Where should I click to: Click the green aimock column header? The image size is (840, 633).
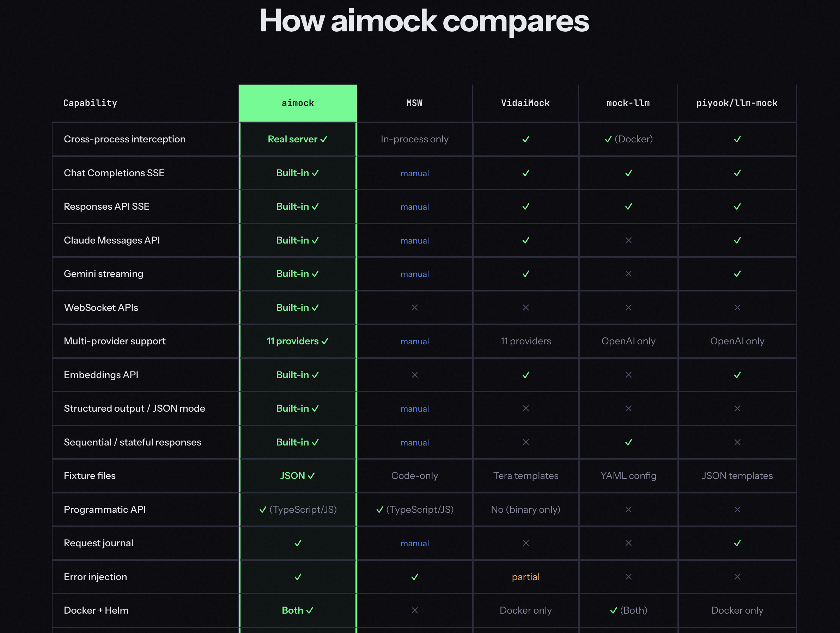[298, 103]
